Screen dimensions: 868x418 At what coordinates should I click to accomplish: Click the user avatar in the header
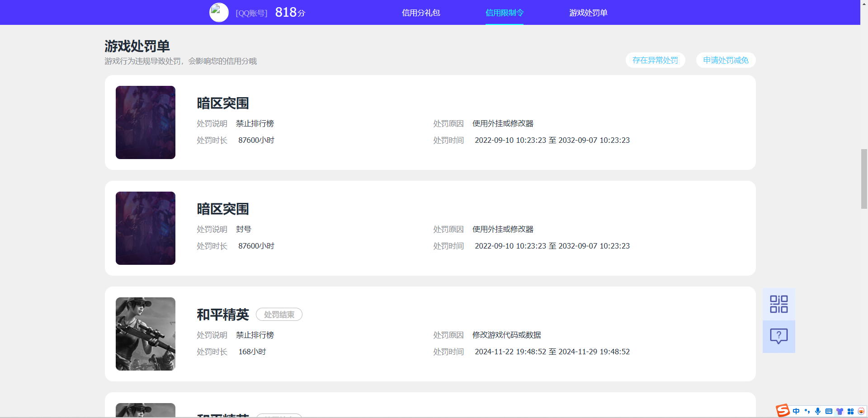pos(219,12)
